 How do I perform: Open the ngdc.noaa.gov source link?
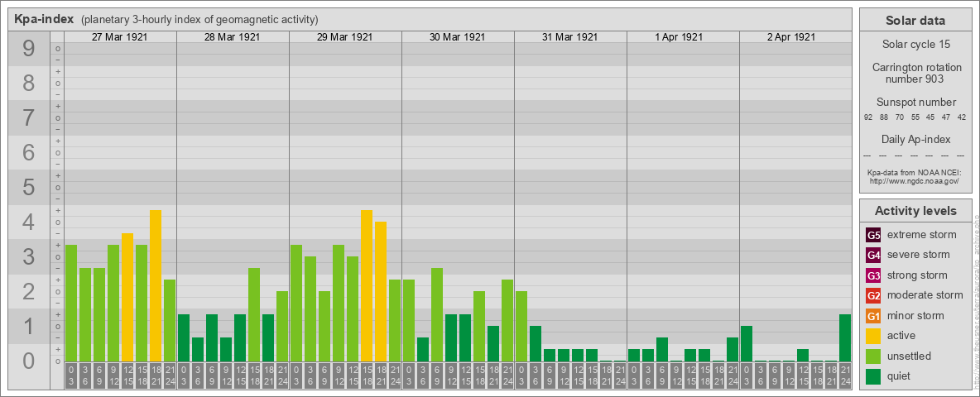pyautogui.click(x=915, y=180)
